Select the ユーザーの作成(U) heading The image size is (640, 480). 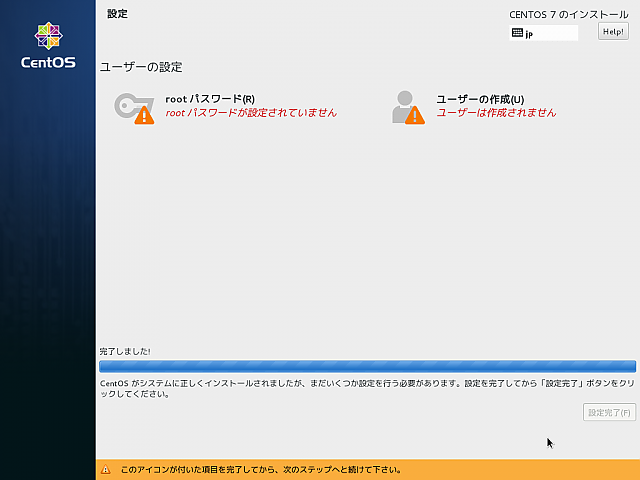tap(480, 99)
